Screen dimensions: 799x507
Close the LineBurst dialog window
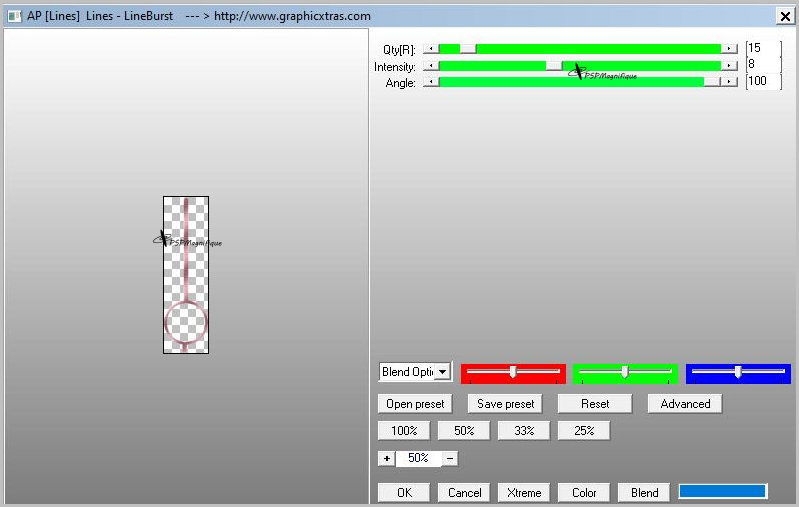[x=785, y=16]
